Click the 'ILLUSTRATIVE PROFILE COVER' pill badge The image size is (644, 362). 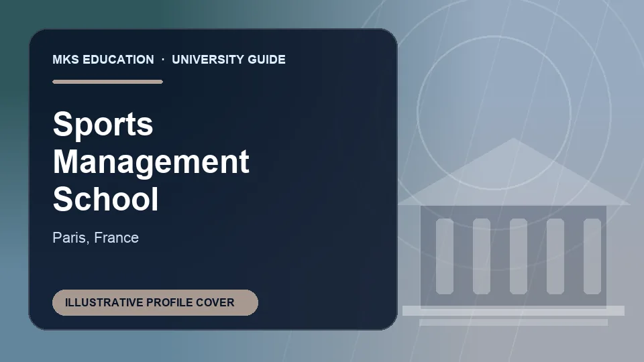(155, 302)
